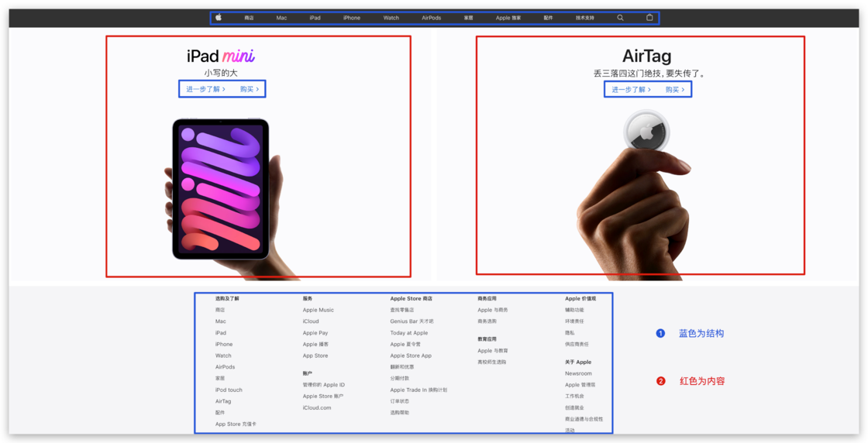Click 进一步了解 under iPad mini
This screenshot has width=868, height=443.
(x=206, y=89)
